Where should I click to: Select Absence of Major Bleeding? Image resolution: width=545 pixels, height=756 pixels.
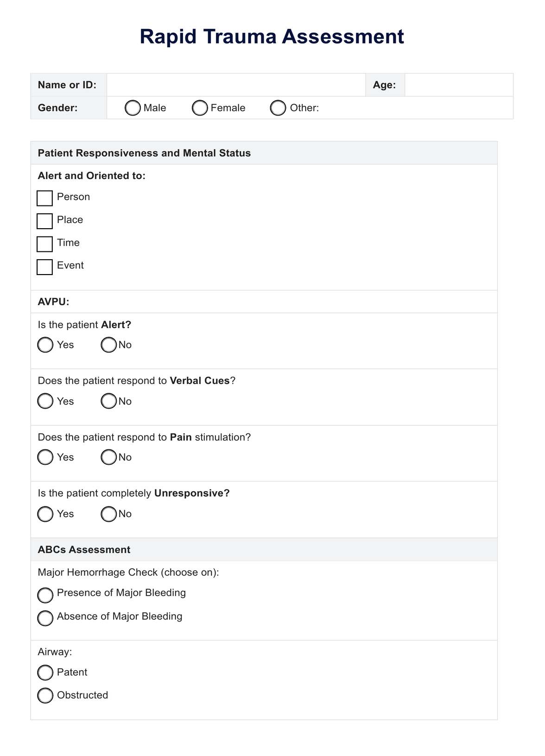45,618
